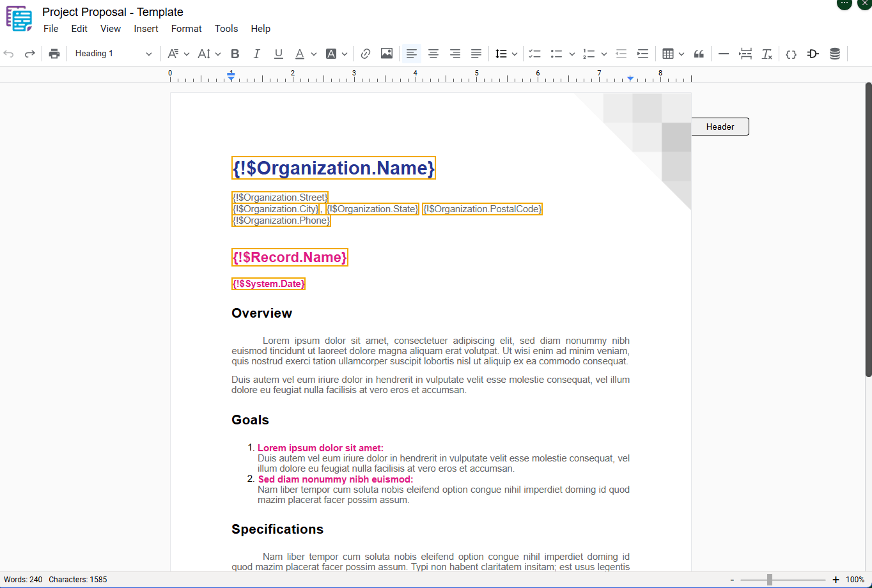Click the {!$Organization.Name} merge field
The width and height of the screenshot is (872, 588).
click(x=334, y=168)
